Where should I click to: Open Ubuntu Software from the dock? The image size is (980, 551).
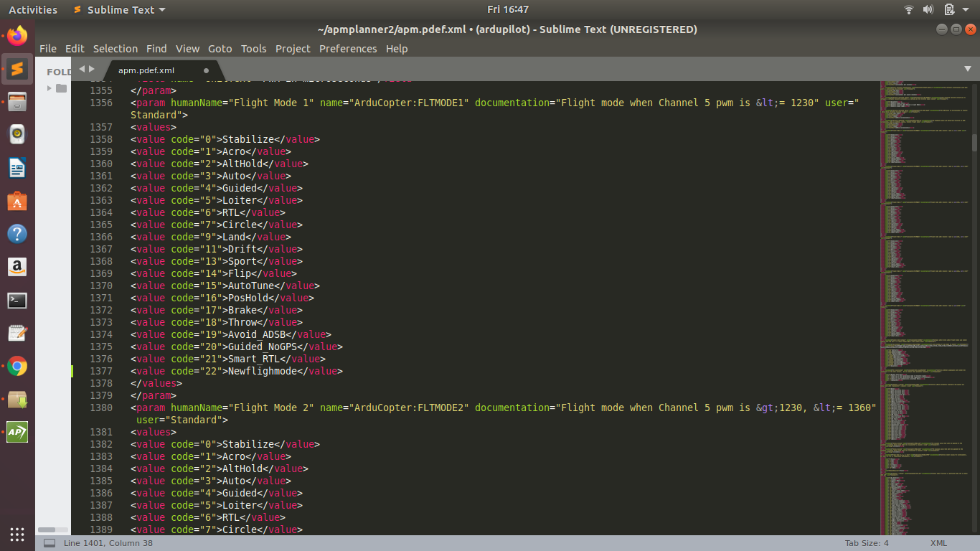(x=17, y=202)
